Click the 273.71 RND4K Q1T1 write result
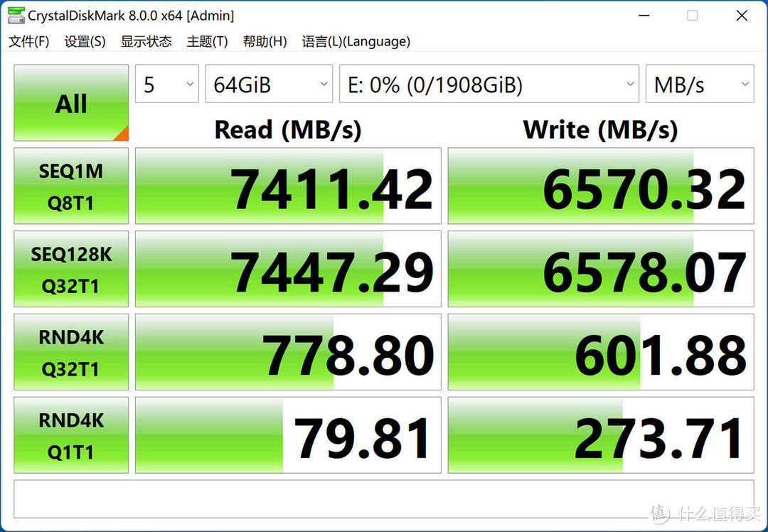 click(x=601, y=435)
